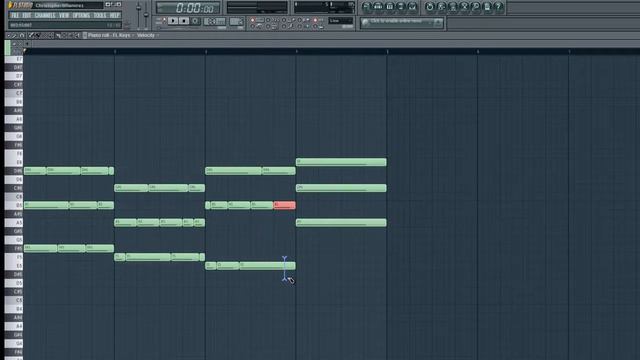
Task: Arm recording with the Record button
Action: [x=195, y=21]
